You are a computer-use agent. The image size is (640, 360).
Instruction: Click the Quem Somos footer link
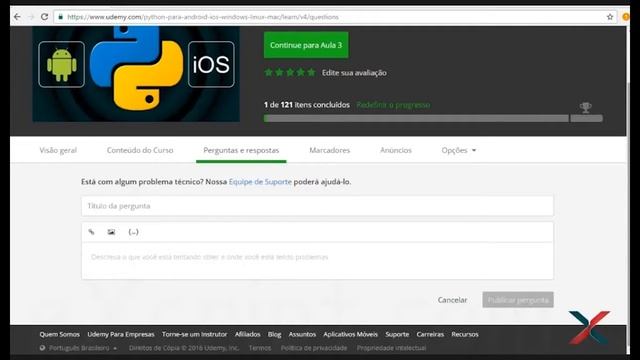(60, 334)
